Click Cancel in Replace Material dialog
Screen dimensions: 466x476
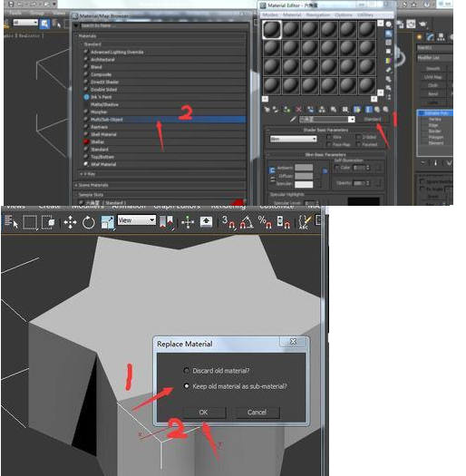click(257, 413)
